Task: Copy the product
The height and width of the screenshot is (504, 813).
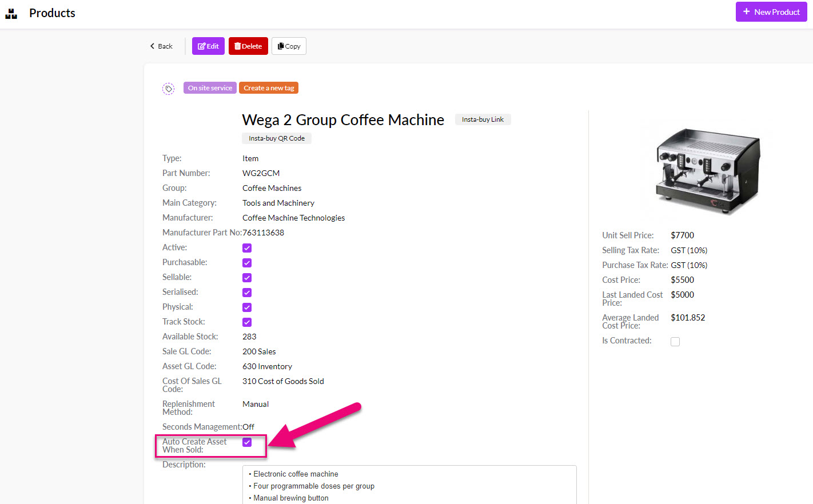Action: point(289,46)
